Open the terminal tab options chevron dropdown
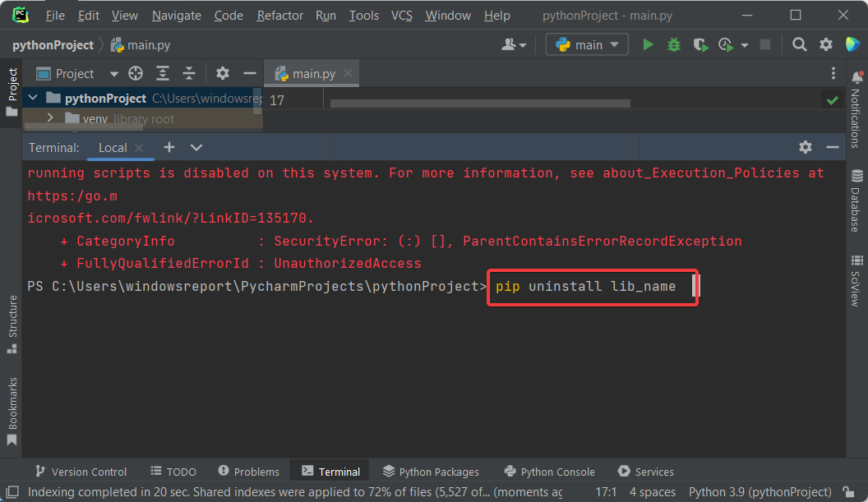The width and height of the screenshot is (868, 502). point(196,147)
